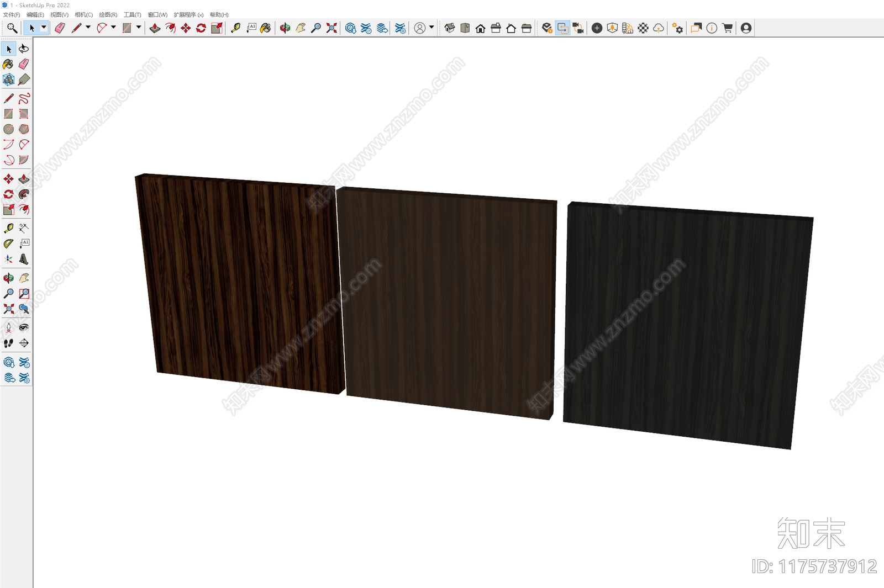Screen dimensions: 884x588
Task: Select the Zoom tool in top toolbar
Action: 316,28
